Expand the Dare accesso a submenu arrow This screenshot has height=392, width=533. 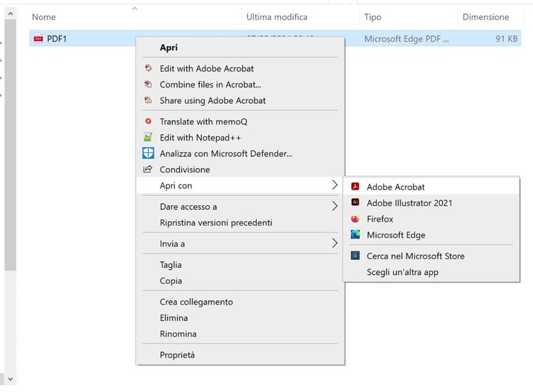[335, 207]
